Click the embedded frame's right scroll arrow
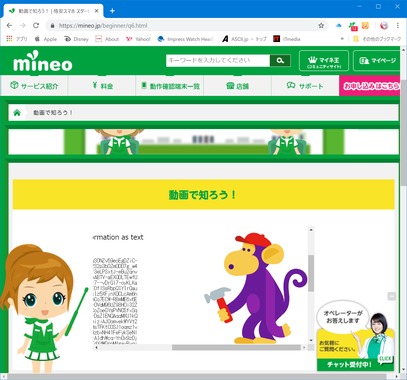The image size is (407, 380). (x=304, y=347)
